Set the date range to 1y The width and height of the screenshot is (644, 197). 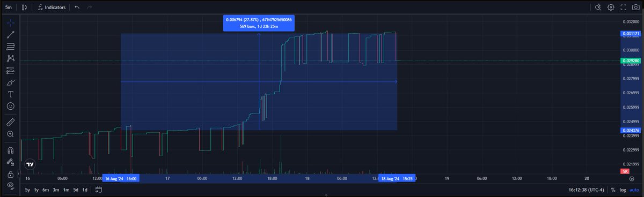36,190
